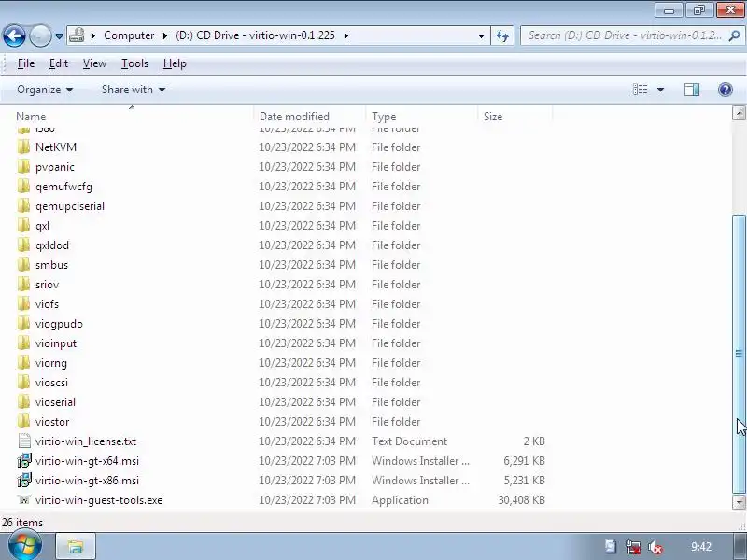Click the drive icon in address bar
The image size is (747, 560).
(77, 35)
